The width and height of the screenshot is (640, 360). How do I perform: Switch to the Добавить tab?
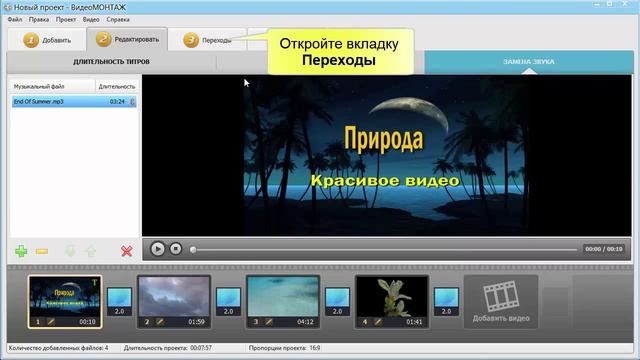(x=47, y=40)
